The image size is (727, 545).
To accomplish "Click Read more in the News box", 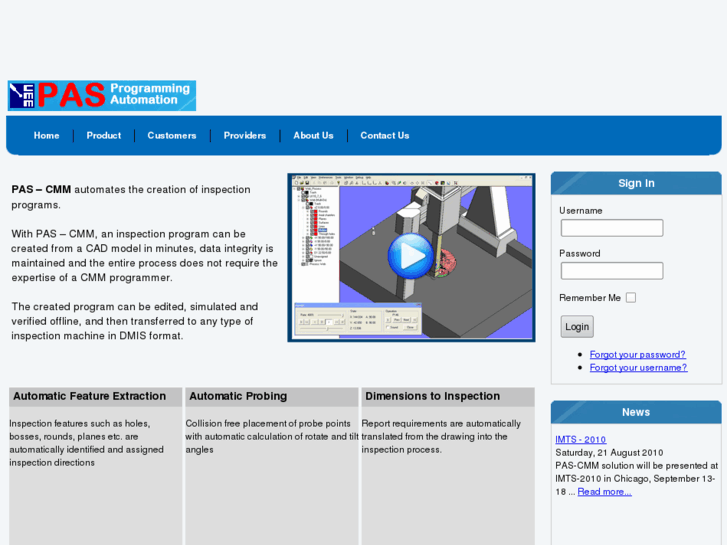I will [x=605, y=492].
